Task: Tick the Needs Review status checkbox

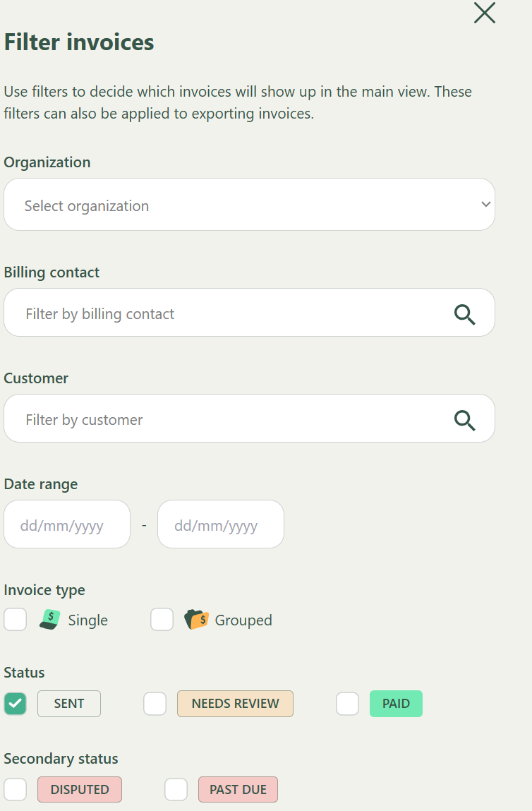Action: 155,704
